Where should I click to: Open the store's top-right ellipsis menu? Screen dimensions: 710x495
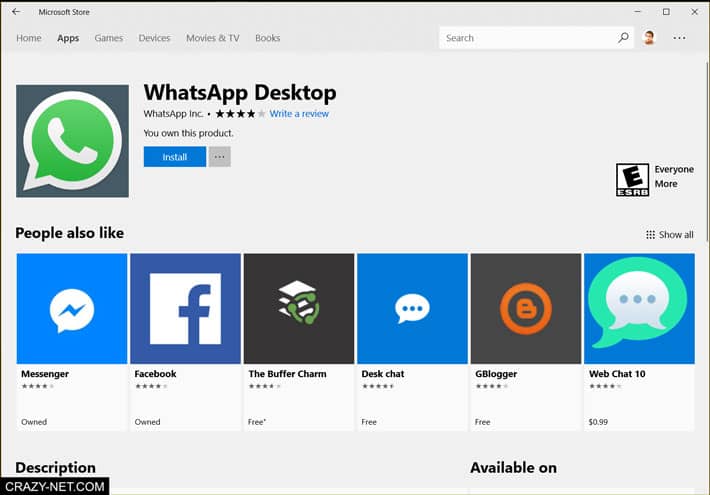pos(679,38)
